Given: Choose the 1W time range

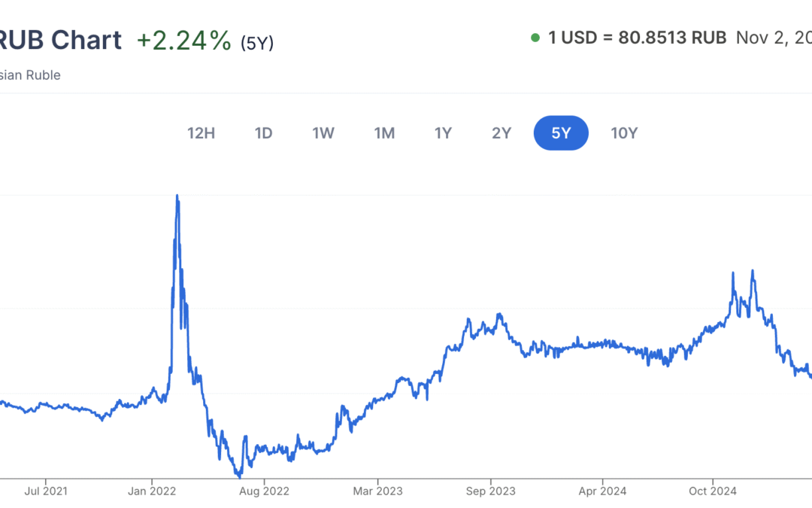Looking at the screenshot, I should click(x=323, y=133).
